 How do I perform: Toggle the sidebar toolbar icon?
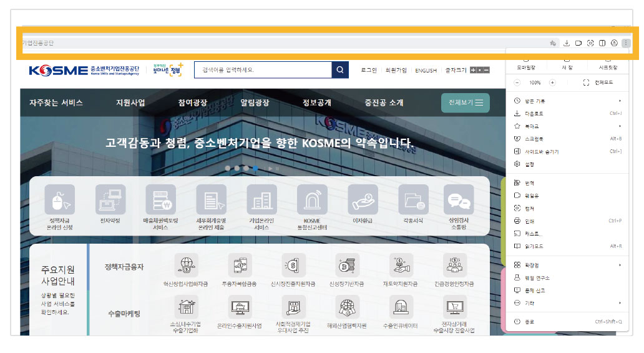click(602, 43)
